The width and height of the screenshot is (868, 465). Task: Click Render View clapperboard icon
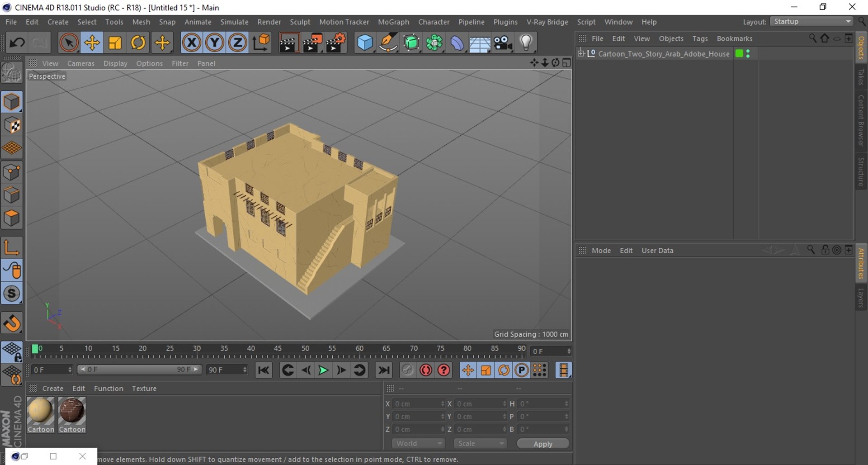pos(288,43)
